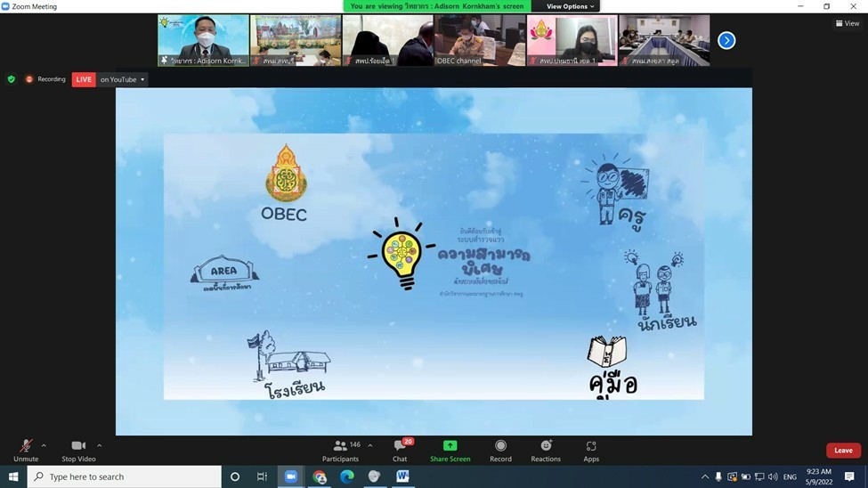The width and height of the screenshot is (868, 488).
Task: Click the green encryption shield icon
Action: pos(11,79)
